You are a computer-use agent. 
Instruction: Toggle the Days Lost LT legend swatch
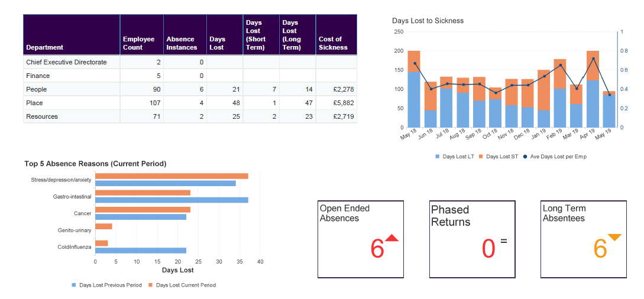tap(438, 157)
